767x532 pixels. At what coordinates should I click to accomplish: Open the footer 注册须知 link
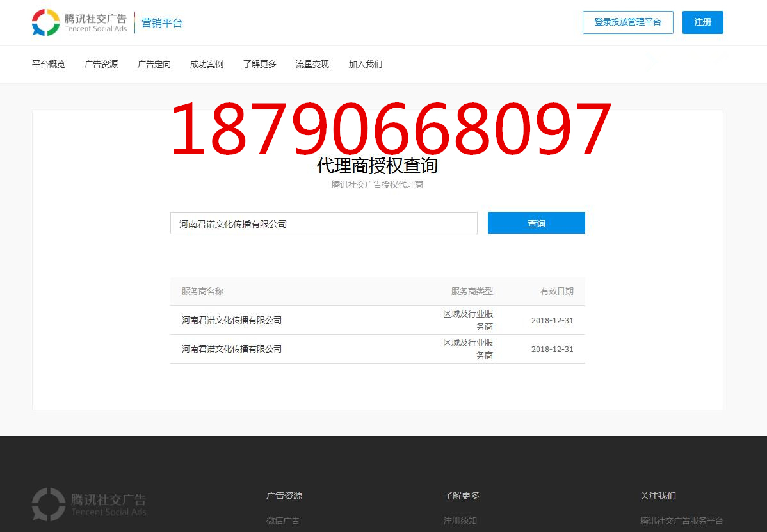pos(460,520)
